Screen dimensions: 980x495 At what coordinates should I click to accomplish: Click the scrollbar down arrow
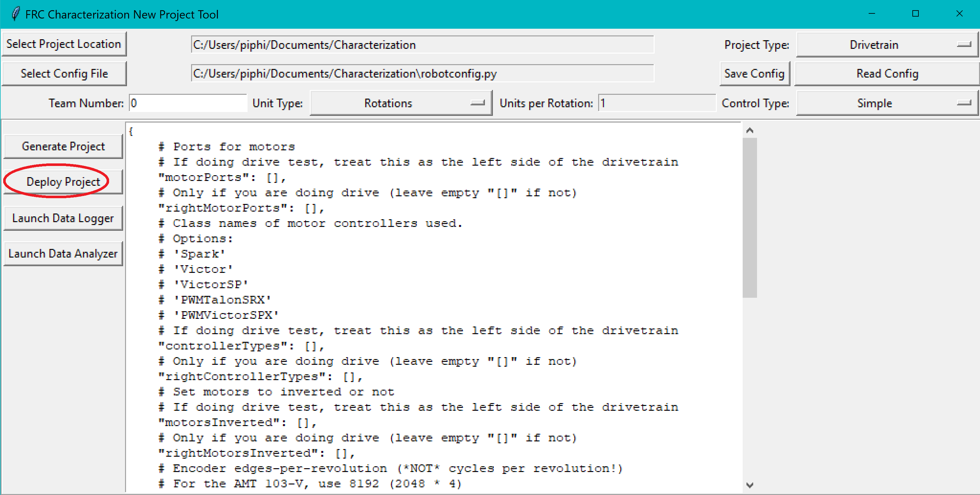point(749,485)
